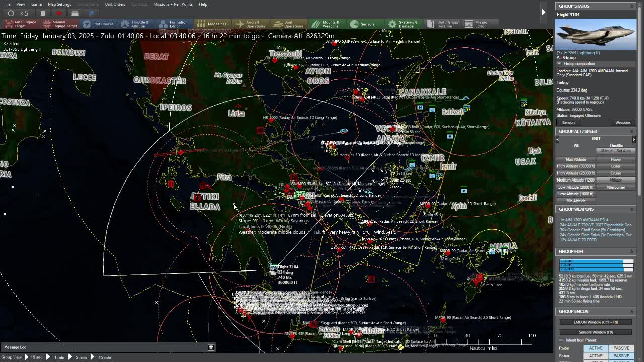
Task: Set throttle to Cruise
Action: [616, 173]
